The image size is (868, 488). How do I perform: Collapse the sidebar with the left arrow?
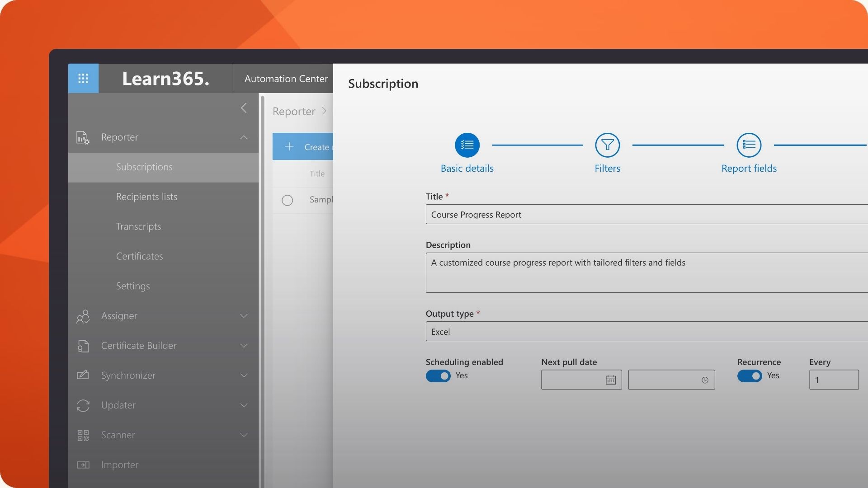(x=244, y=108)
